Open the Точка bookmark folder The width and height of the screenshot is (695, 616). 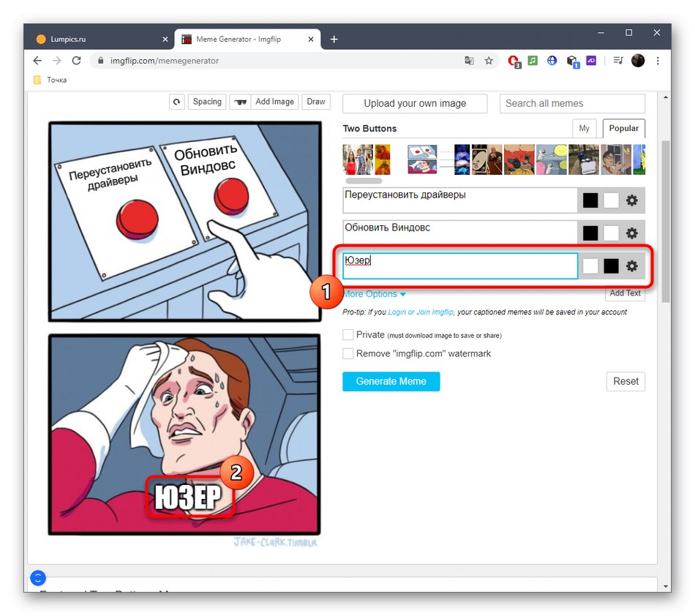[x=50, y=80]
